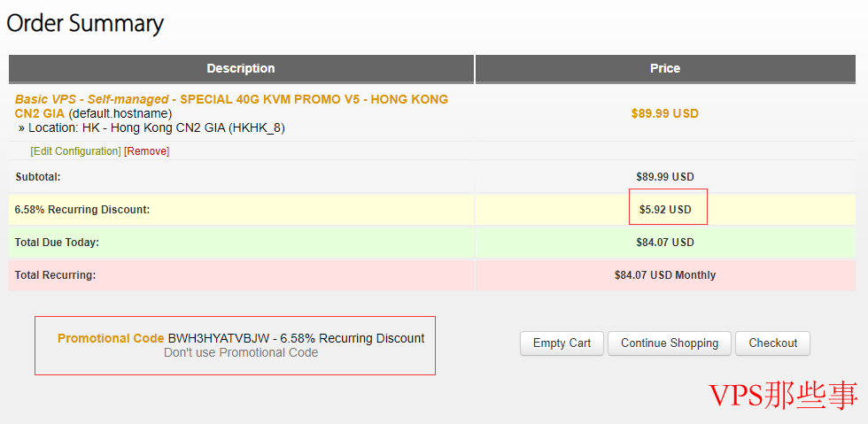Click the $89.99 USD product price

click(664, 113)
